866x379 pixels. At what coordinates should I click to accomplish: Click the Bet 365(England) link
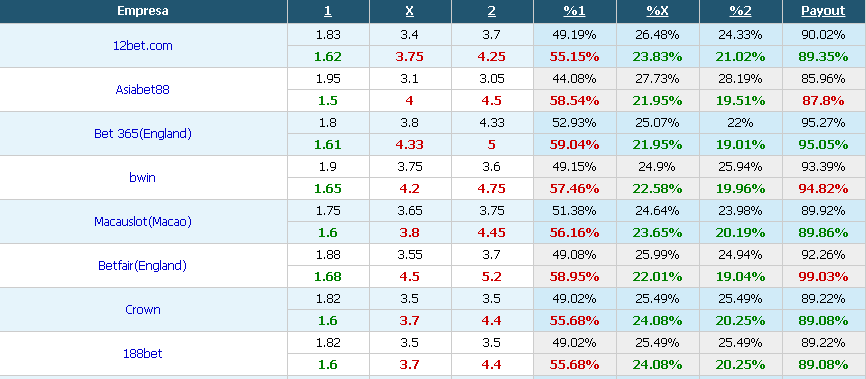(142, 134)
